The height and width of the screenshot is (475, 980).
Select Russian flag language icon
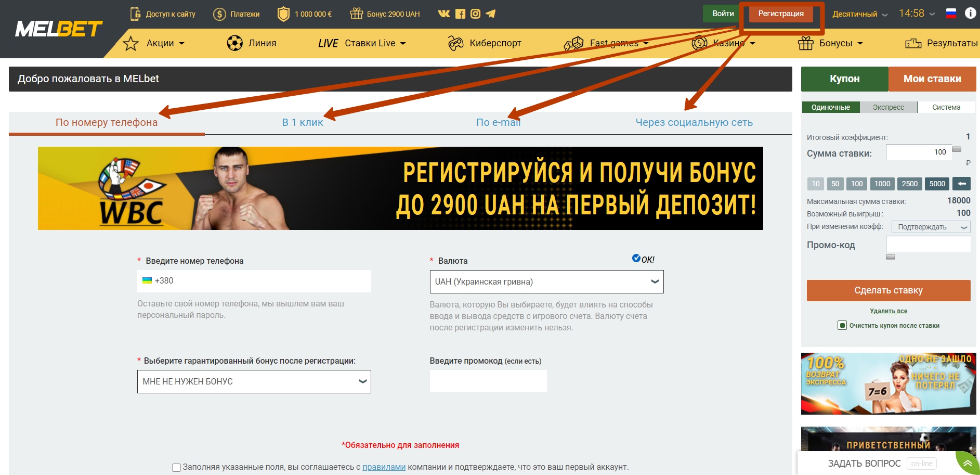click(x=951, y=14)
